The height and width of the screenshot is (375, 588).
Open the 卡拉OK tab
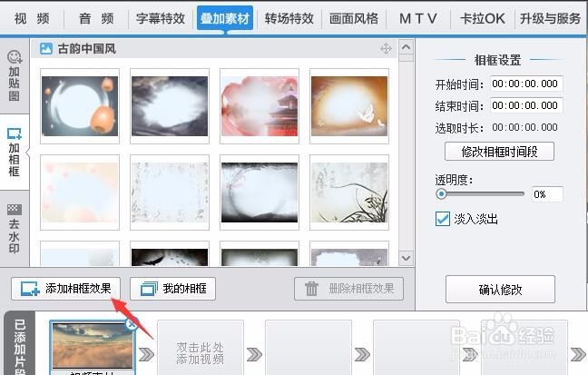pyautogui.click(x=482, y=18)
